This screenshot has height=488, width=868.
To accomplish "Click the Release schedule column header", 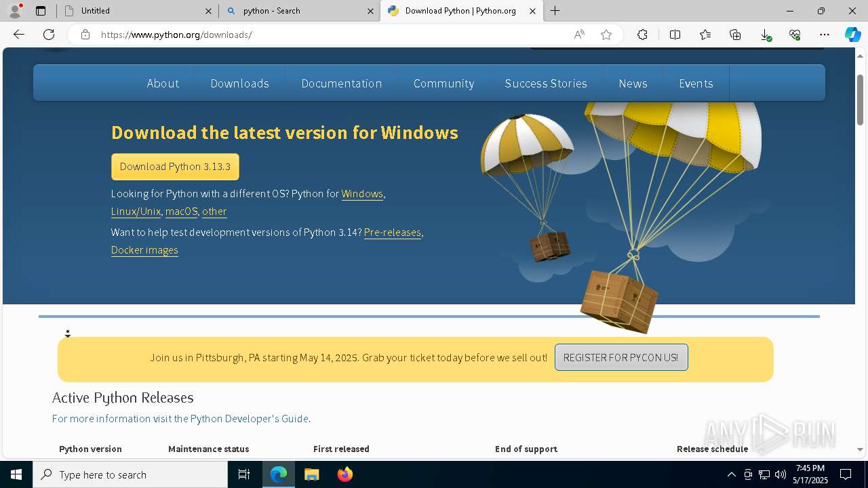I will (x=712, y=449).
